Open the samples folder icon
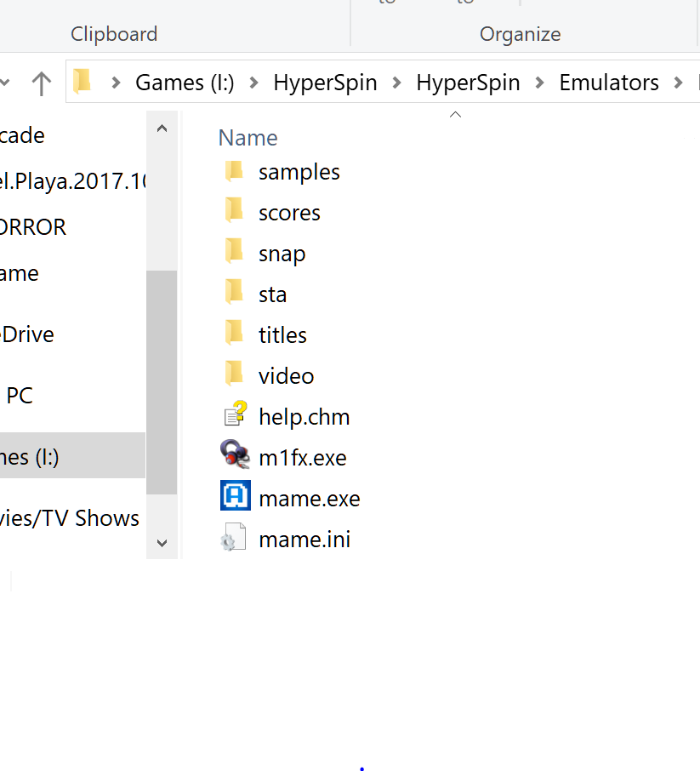 [234, 172]
